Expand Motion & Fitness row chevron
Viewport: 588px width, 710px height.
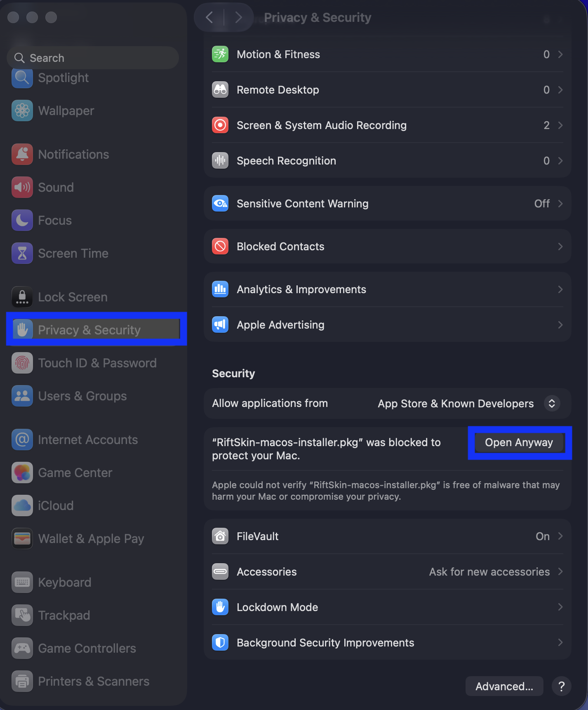560,54
